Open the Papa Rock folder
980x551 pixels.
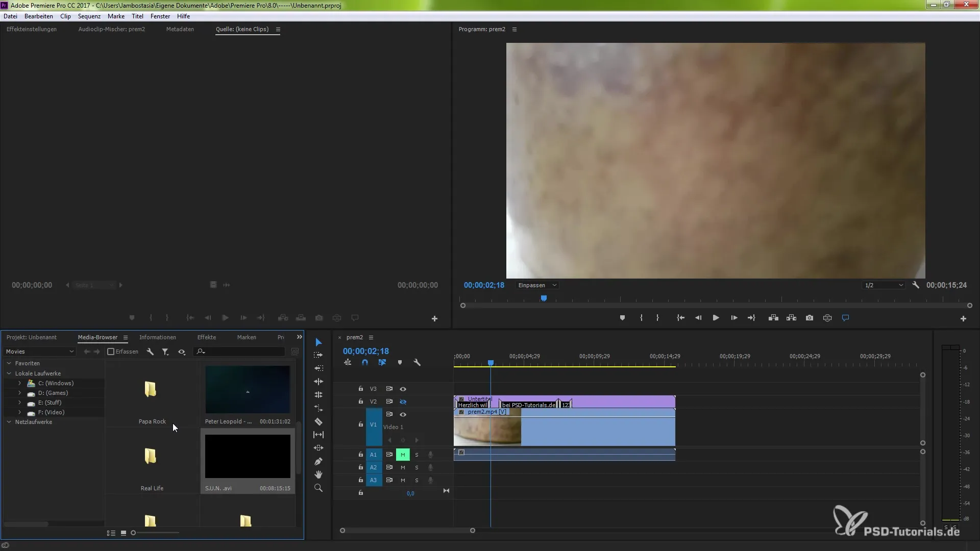coord(150,389)
